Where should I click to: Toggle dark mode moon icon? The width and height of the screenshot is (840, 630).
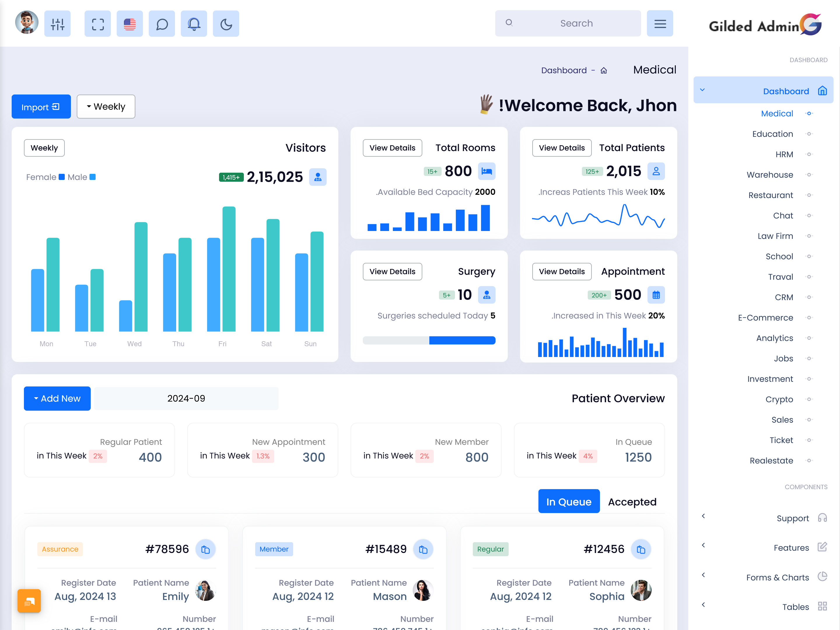pyautogui.click(x=227, y=24)
